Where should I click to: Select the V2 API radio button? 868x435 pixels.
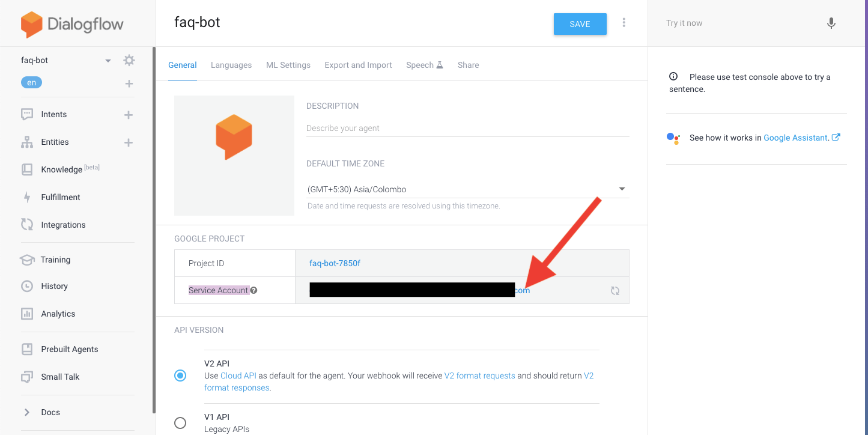180,376
